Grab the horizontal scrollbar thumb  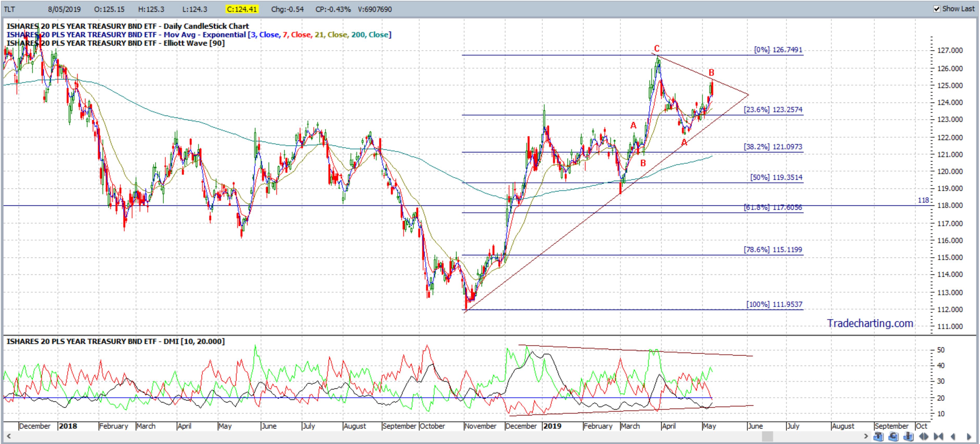click(768, 436)
